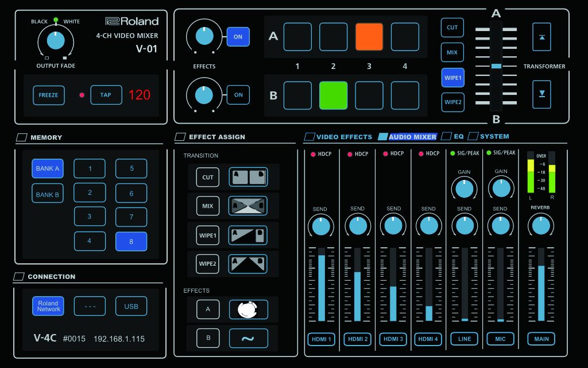Click the transition CUT assign button
This screenshot has width=588, height=368.
tap(208, 177)
